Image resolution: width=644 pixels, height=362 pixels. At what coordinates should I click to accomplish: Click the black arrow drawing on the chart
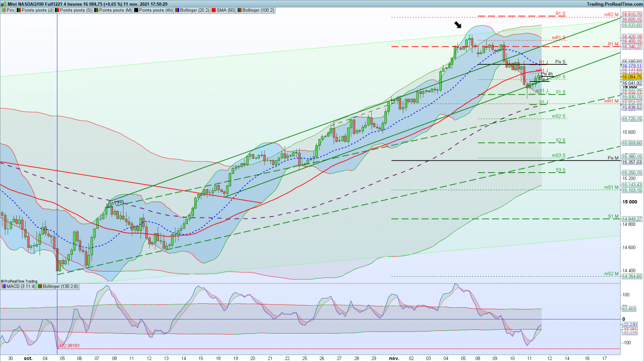(458, 25)
